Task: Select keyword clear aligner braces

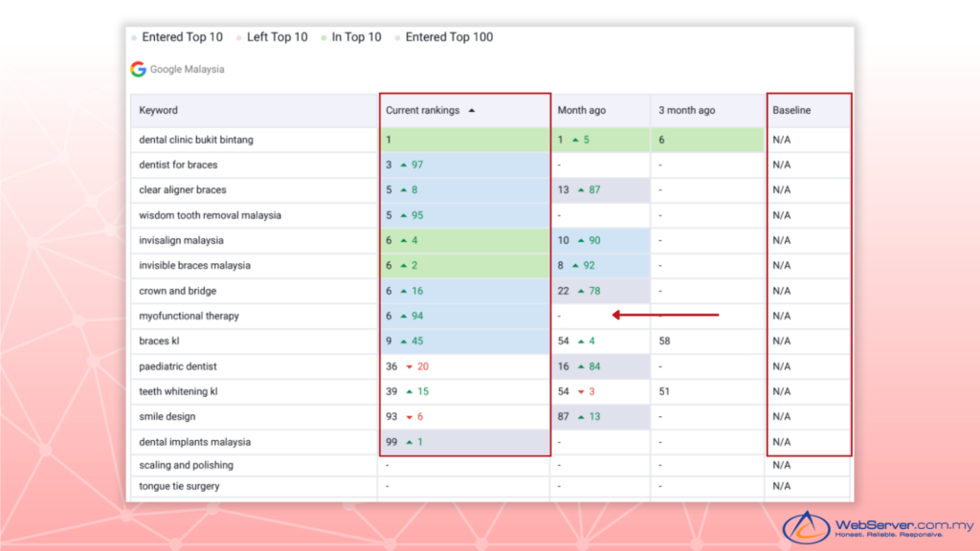Action: coord(183,190)
